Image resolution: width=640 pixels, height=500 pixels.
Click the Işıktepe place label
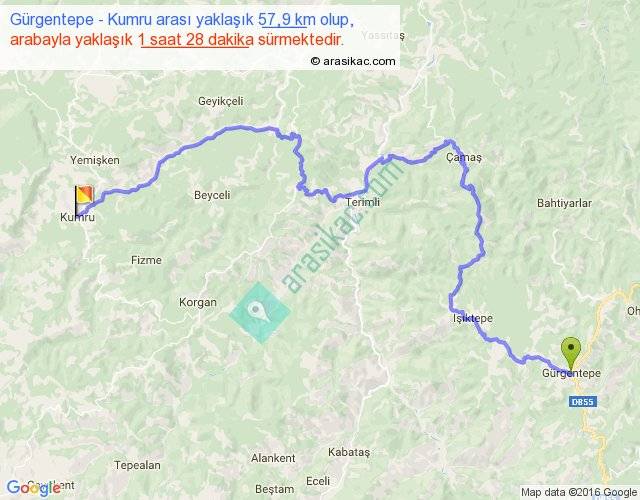tap(473, 318)
